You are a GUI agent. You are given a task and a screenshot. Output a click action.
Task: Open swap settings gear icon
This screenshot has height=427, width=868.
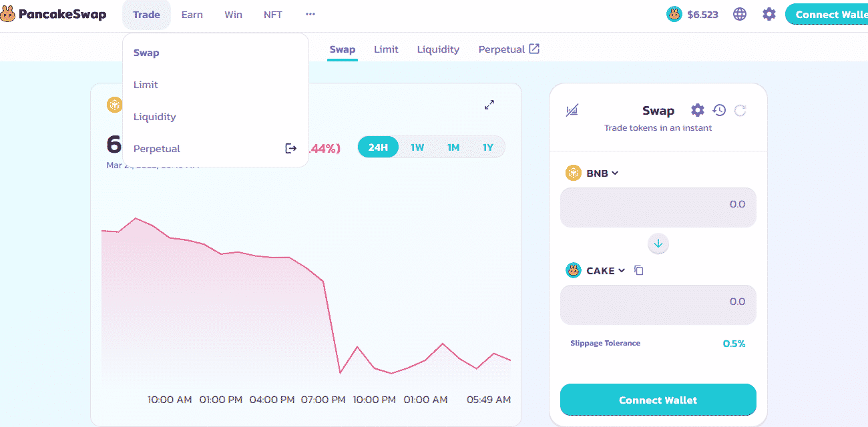(x=698, y=110)
